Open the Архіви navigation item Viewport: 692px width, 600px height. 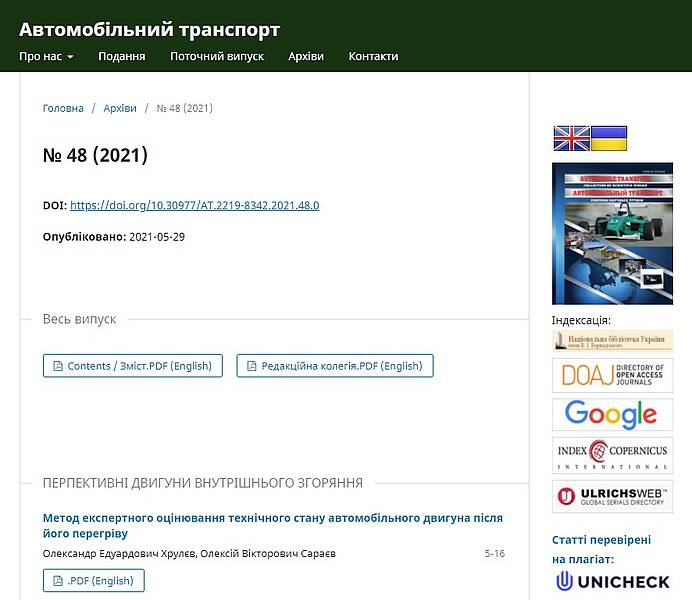(306, 56)
